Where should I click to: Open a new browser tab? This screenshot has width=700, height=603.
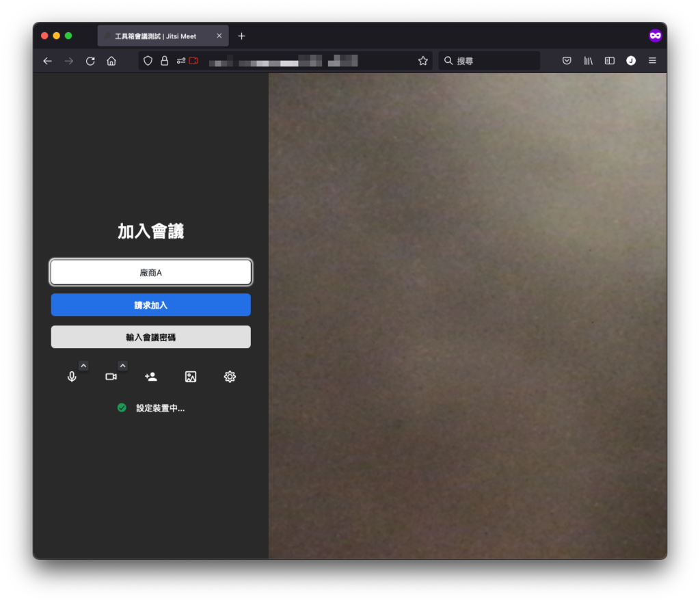point(241,36)
